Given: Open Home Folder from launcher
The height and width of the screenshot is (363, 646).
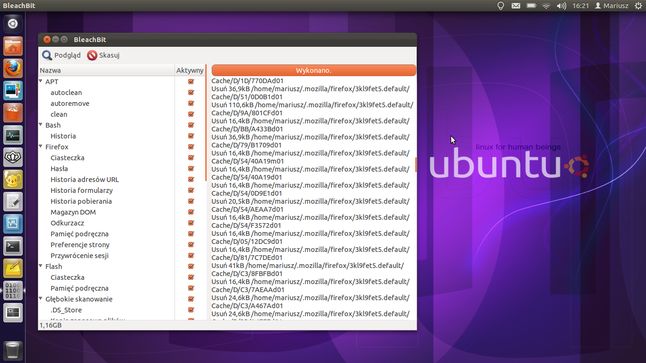Looking at the screenshot, I should 13,46.
